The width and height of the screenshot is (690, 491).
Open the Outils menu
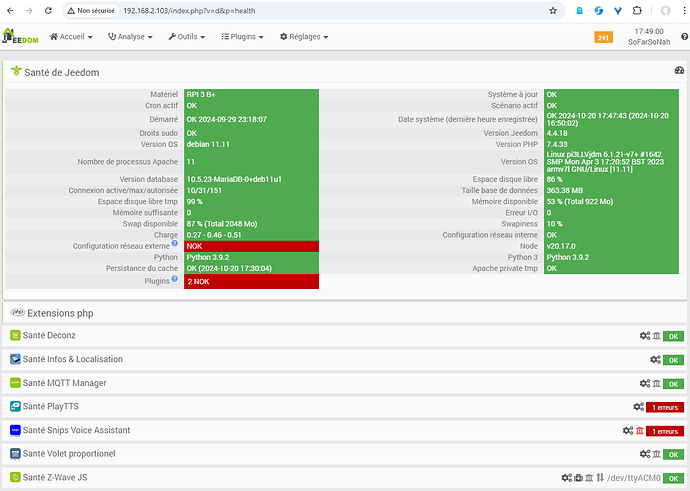coord(187,37)
